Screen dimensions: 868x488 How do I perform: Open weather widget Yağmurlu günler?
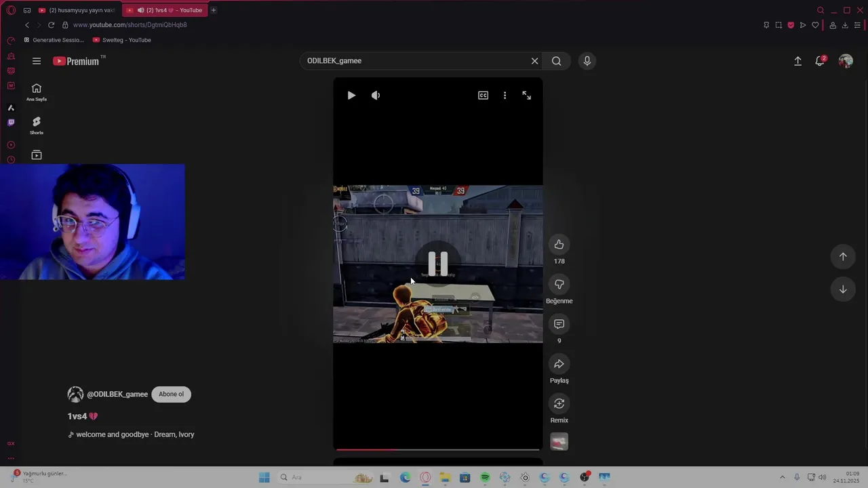click(x=37, y=476)
